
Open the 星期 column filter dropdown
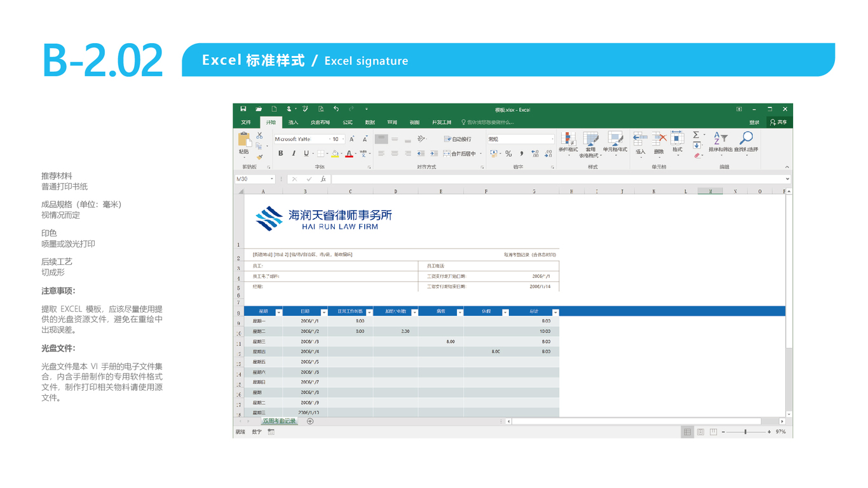(278, 312)
